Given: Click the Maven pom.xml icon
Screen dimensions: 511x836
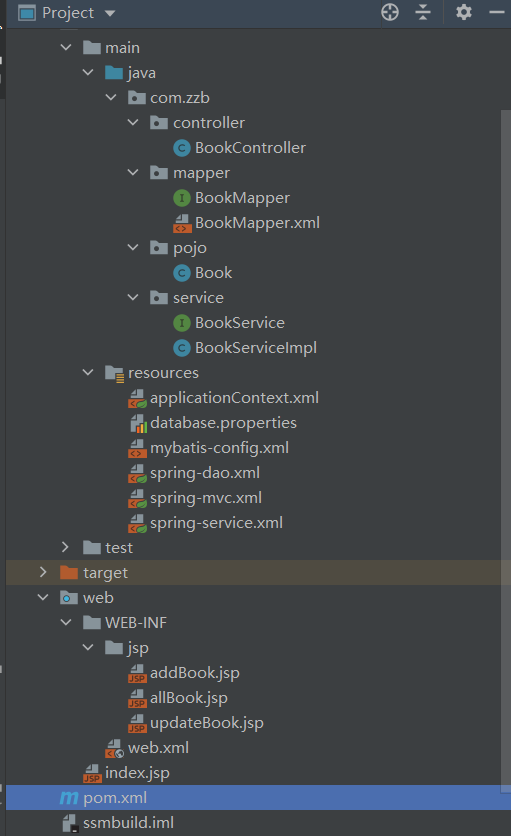Looking at the screenshot, I should [69, 798].
